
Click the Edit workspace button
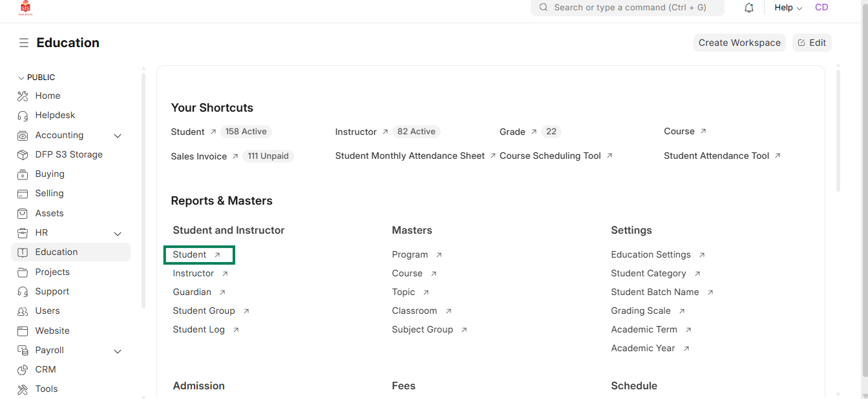pos(812,43)
